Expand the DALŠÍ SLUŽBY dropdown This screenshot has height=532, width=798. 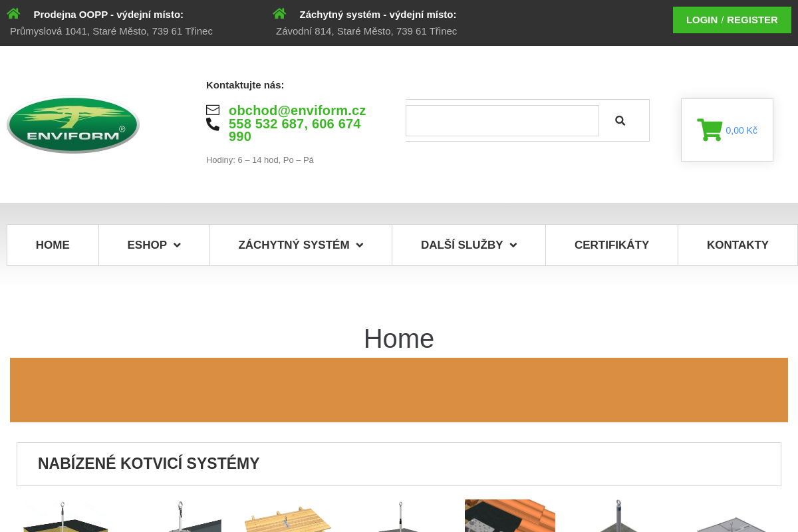pos(468,245)
